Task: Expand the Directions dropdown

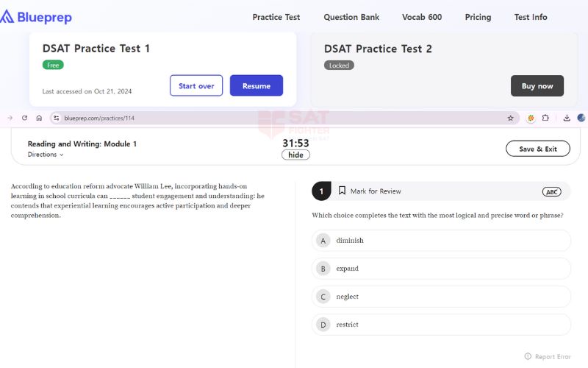Action: click(x=46, y=155)
